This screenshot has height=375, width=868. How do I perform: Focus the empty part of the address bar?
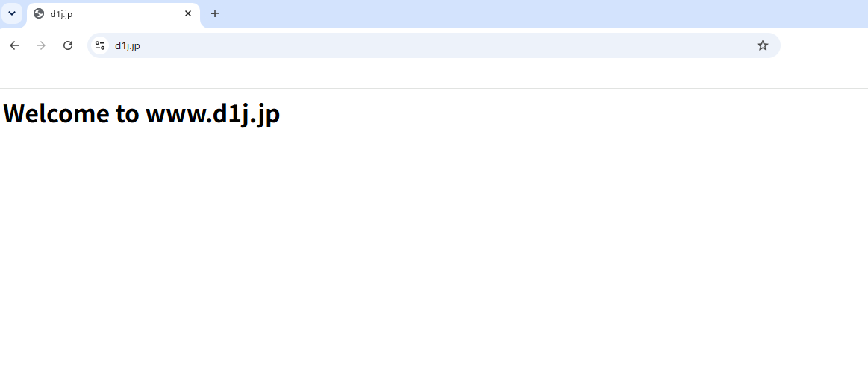click(x=443, y=45)
